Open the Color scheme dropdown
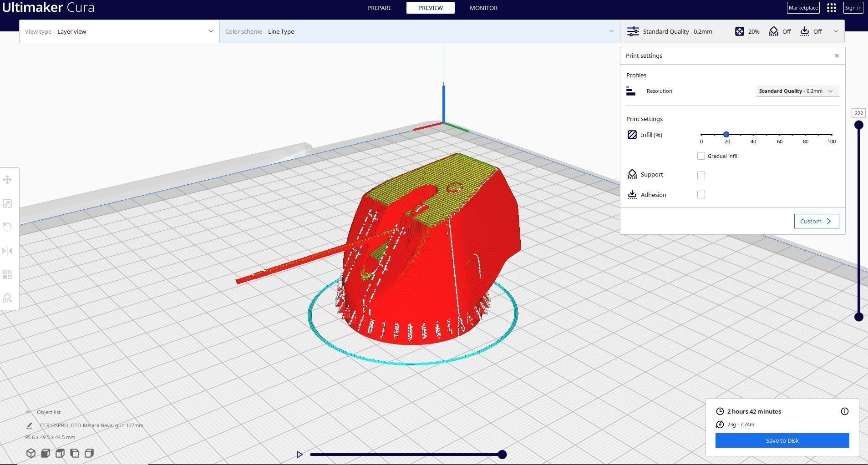The height and width of the screenshot is (465, 868). (420, 31)
